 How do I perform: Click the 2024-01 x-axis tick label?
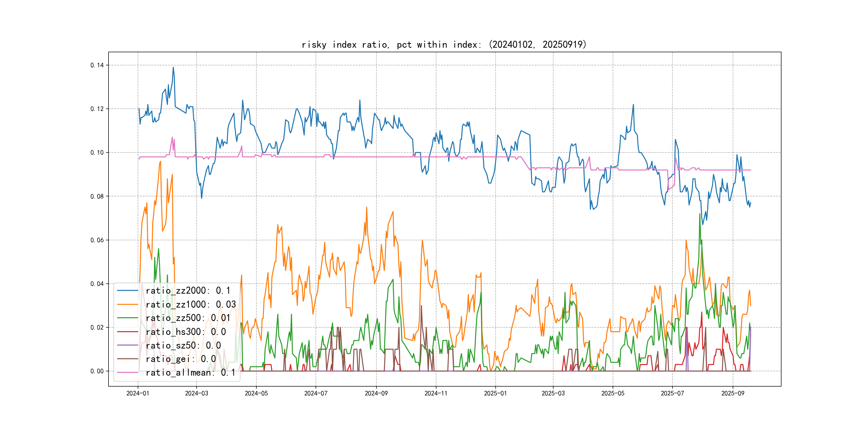[137, 394]
